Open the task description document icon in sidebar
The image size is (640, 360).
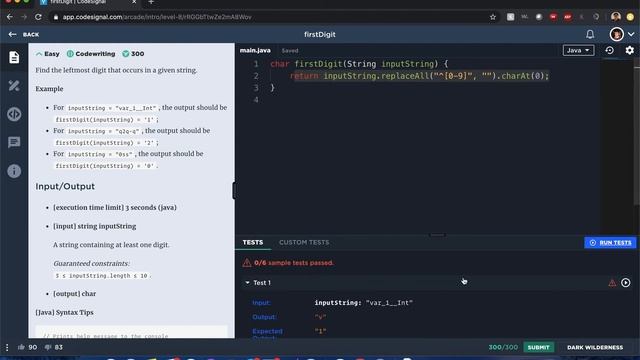pos(14,57)
